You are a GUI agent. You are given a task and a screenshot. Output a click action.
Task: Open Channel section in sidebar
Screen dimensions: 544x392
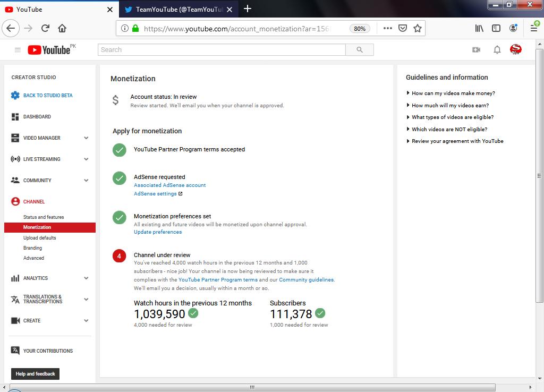33,201
